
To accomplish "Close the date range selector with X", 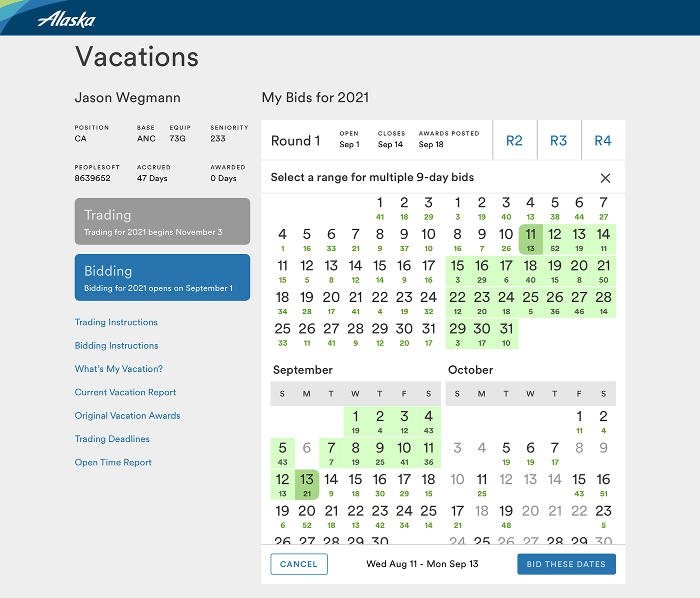I will pos(605,178).
